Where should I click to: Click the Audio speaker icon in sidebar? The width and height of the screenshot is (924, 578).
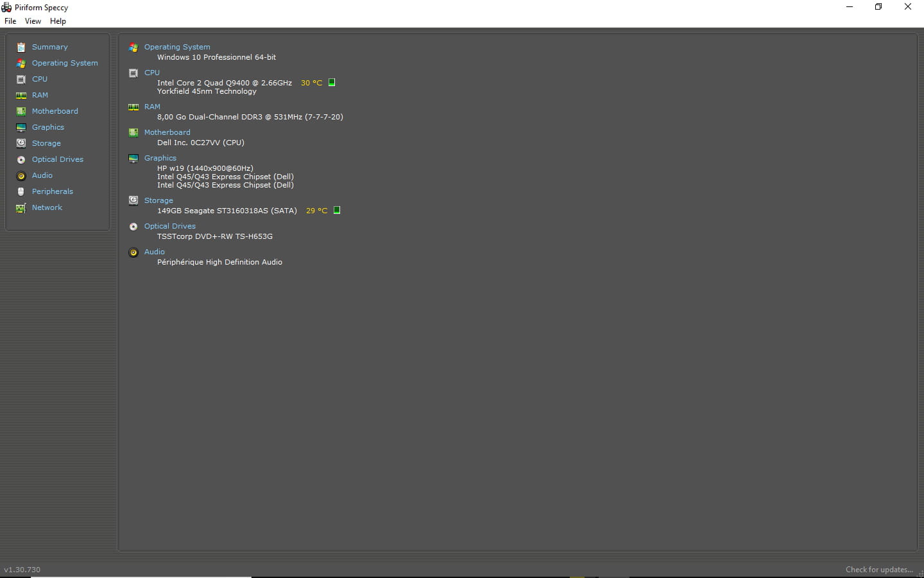[21, 175]
